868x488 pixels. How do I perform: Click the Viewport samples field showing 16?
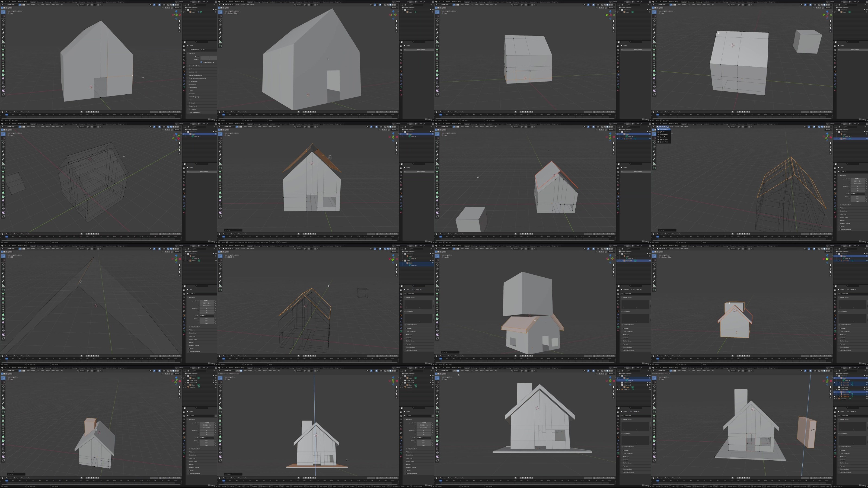click(x=209, y=59)
